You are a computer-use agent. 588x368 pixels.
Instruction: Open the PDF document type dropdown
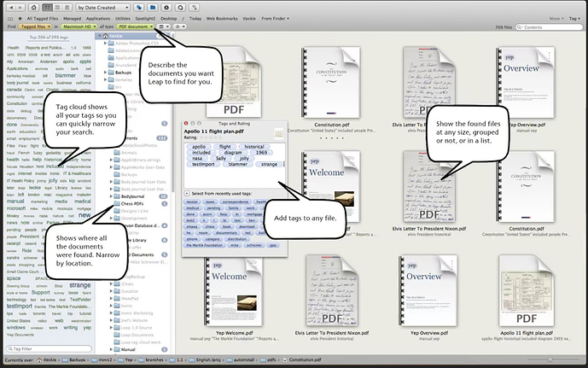[136, 26]
